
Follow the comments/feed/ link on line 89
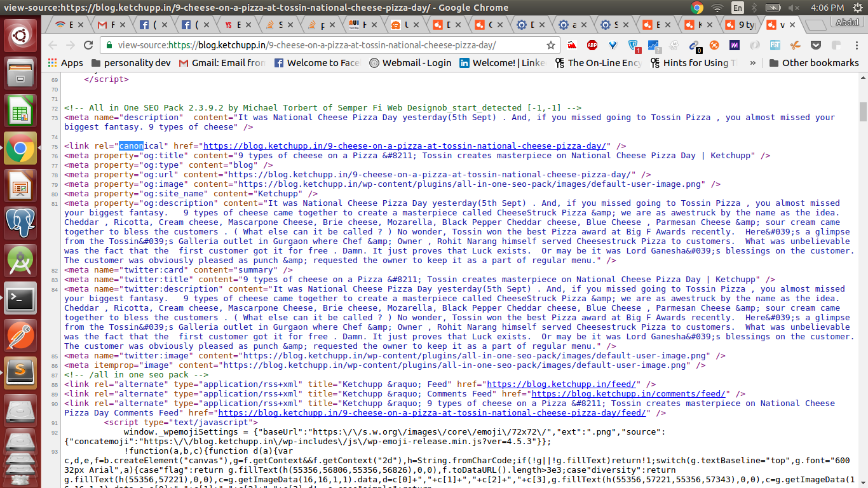(628, 394)
